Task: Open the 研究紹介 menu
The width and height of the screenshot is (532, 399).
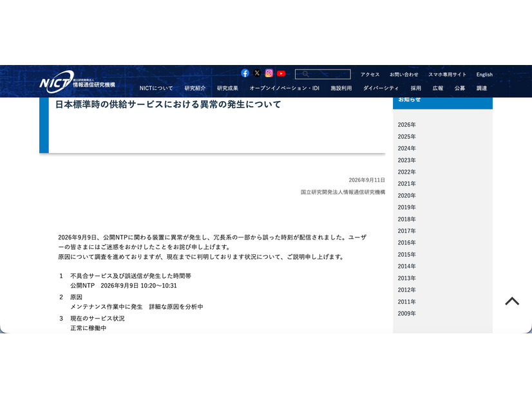Action: coord(195,88)
